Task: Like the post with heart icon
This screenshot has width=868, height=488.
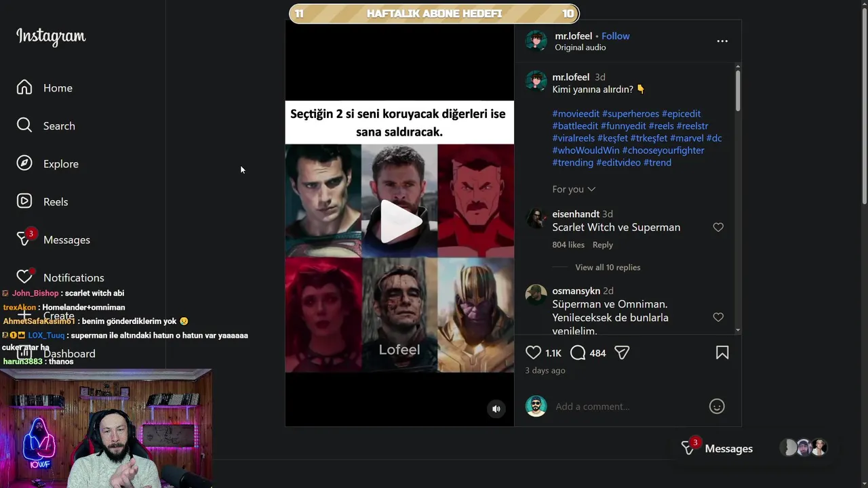Action: (534, 352)
